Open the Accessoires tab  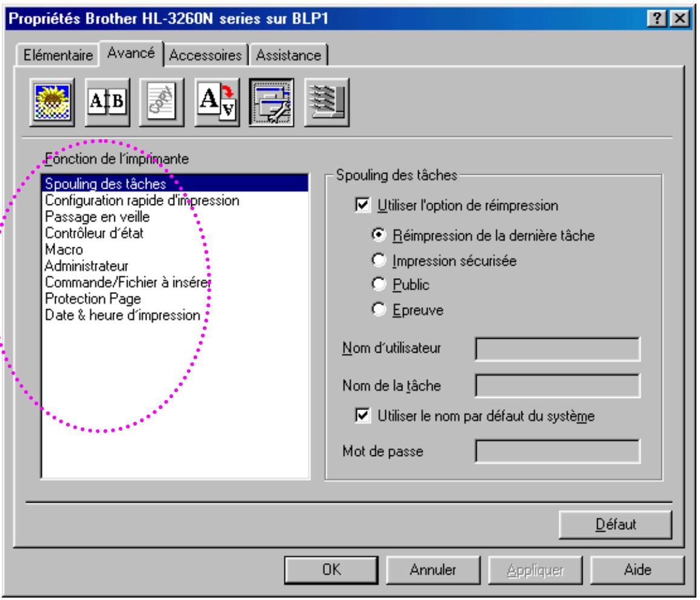point(205,56)
